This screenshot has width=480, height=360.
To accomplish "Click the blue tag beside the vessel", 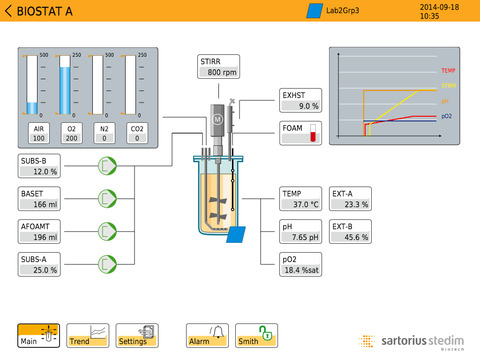I will tap(236, 234).
